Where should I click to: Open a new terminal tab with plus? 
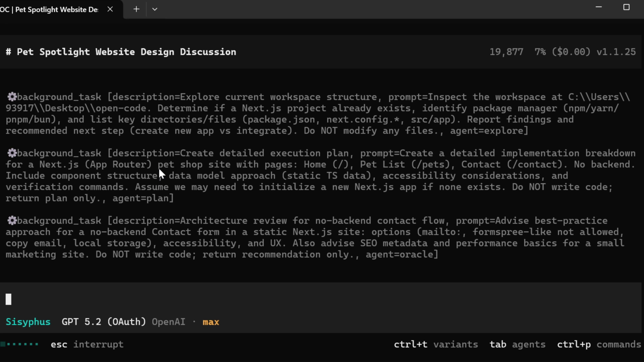(136, 9)
